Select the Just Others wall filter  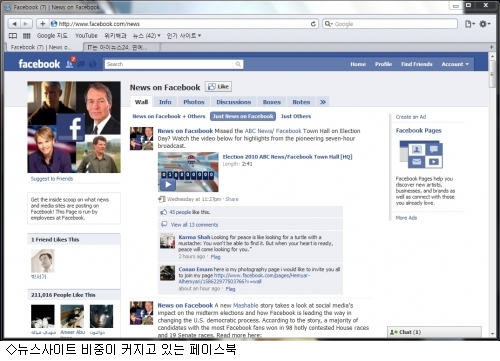coord(296,116)
